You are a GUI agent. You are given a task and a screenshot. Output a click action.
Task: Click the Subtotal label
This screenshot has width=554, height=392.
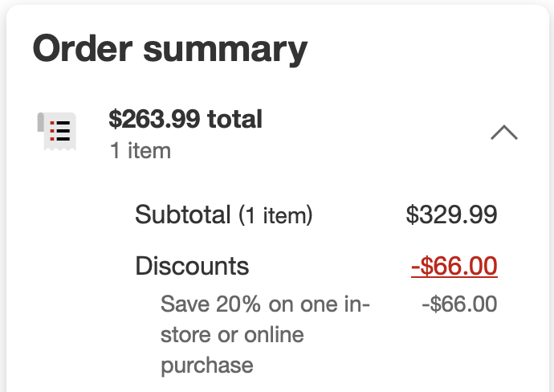[x=183, y=214]
